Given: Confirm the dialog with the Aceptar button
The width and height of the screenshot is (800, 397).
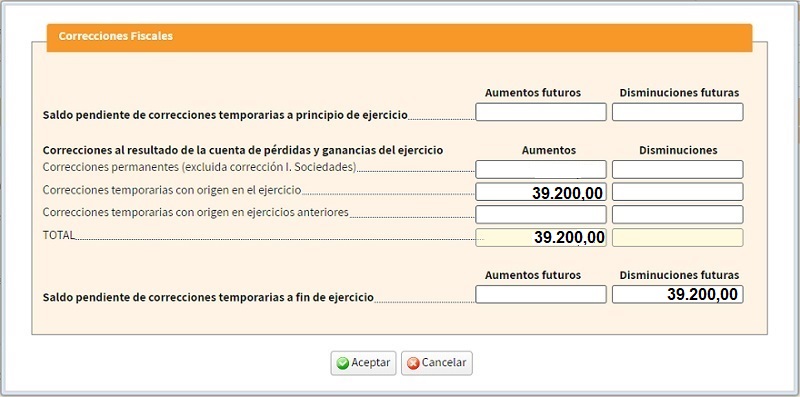Looking at the screenshot, I should [x=363, y=363].
